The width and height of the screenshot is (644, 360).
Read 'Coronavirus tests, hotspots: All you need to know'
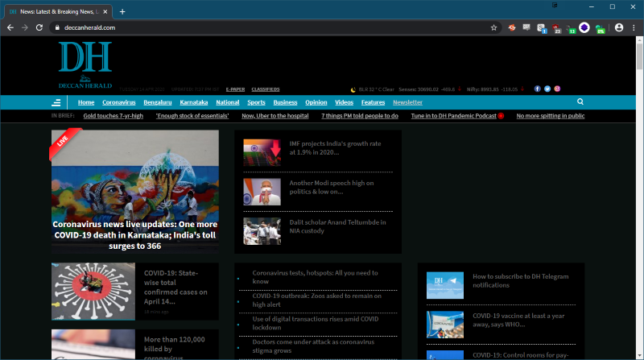tap(315, 277)
